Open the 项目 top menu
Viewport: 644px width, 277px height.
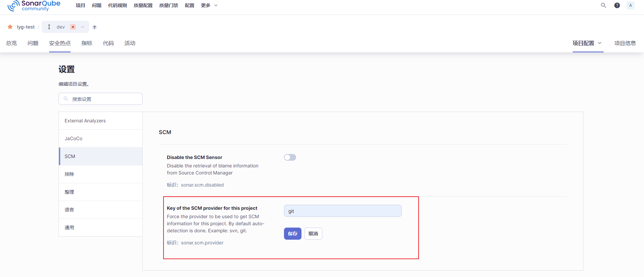[x=80, y=5]
